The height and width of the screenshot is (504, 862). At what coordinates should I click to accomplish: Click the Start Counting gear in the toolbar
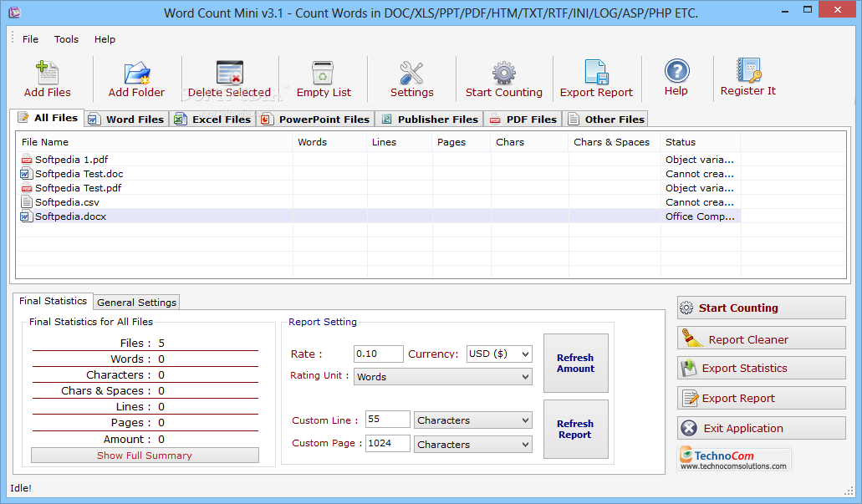click(503, 73)
